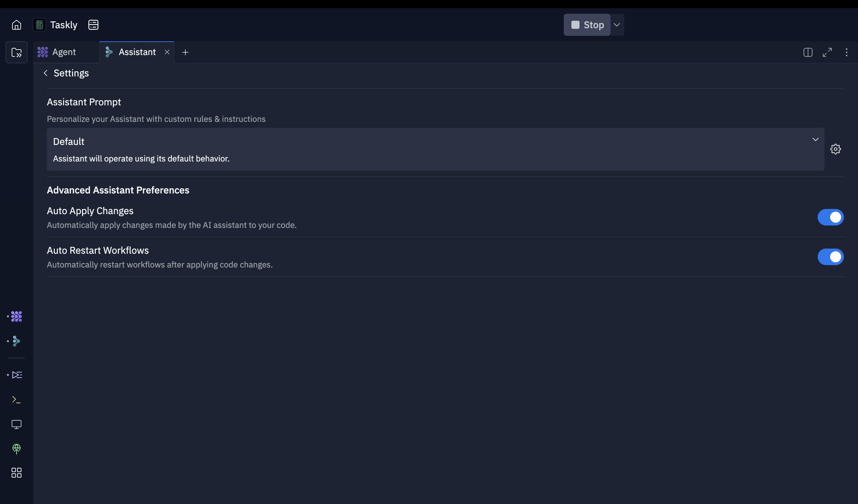The width and height of the screenshot is (858, 504).
Task: Click the Taskly home icon
Action: pos(16,24)
